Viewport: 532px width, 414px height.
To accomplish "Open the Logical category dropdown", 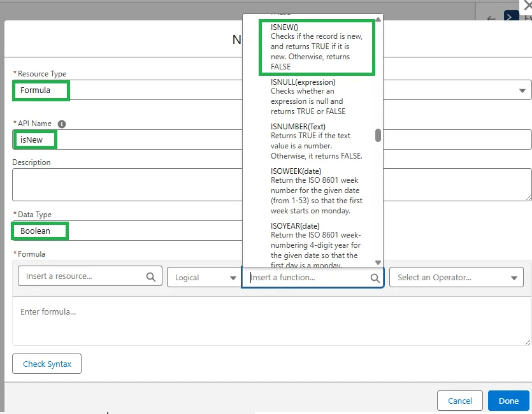I will pos(205,278).
